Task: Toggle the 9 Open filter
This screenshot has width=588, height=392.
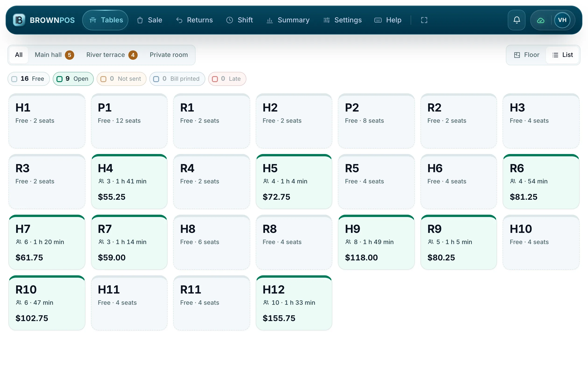Action: 73,79
